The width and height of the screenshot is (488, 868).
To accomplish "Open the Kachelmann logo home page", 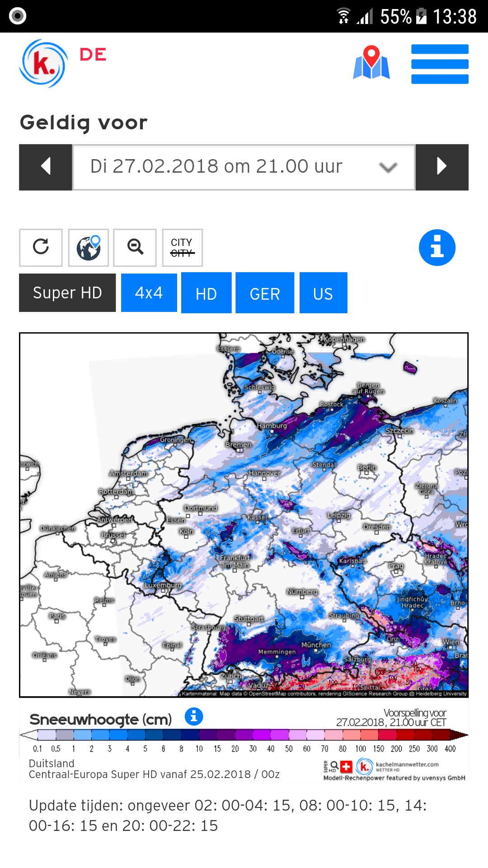I will click(x=43, y=63).
